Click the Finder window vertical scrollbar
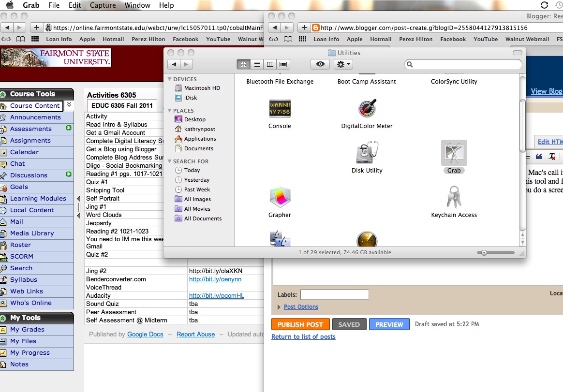Screen dimensions: 563x392 pos(522,126)
